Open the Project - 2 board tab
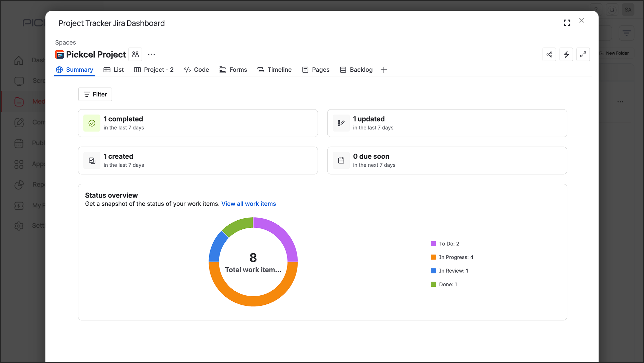Image resolution: width=644 pixels, height=363 pixels. point(154,70)
